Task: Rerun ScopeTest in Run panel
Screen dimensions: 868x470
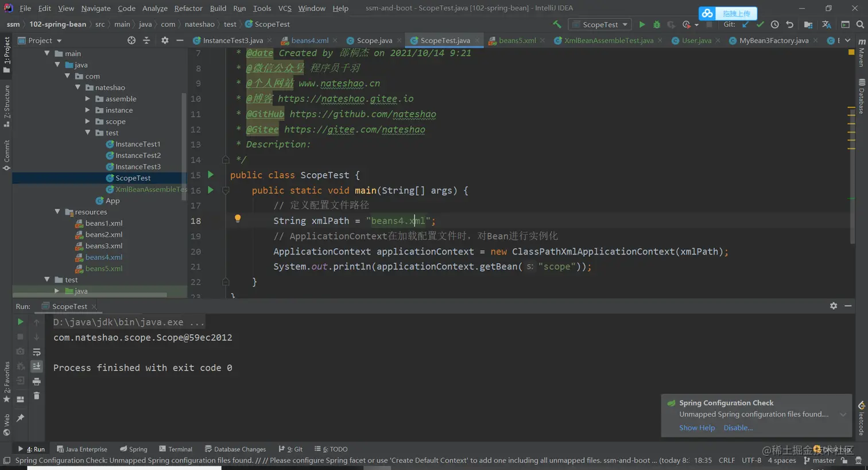Action: [x=20, y=322]
